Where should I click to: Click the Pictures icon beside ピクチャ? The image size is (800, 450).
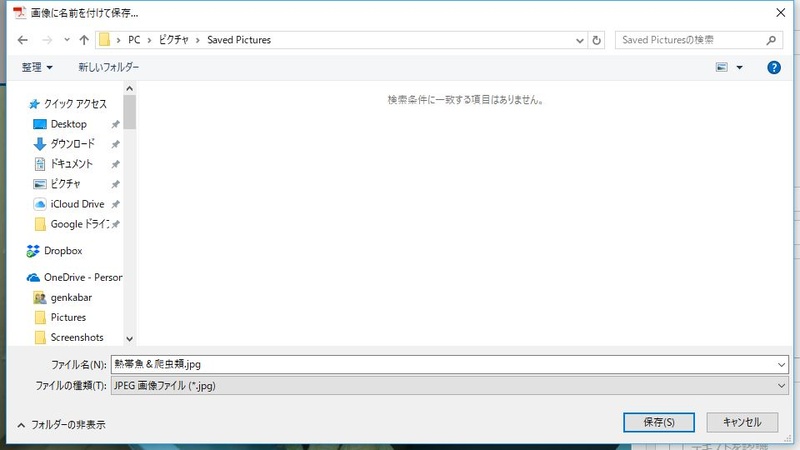point(40,184)
